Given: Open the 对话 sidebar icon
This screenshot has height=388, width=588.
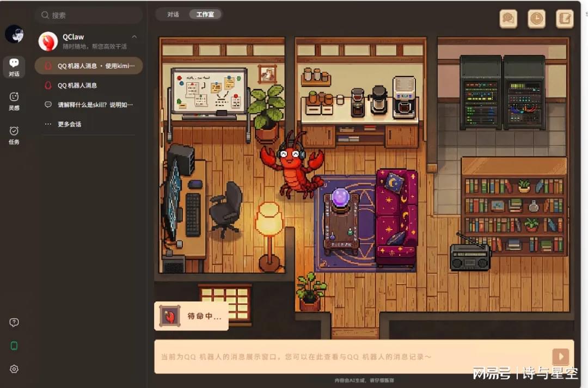Looking at the screenshot, I should click(x=14, y=66).
